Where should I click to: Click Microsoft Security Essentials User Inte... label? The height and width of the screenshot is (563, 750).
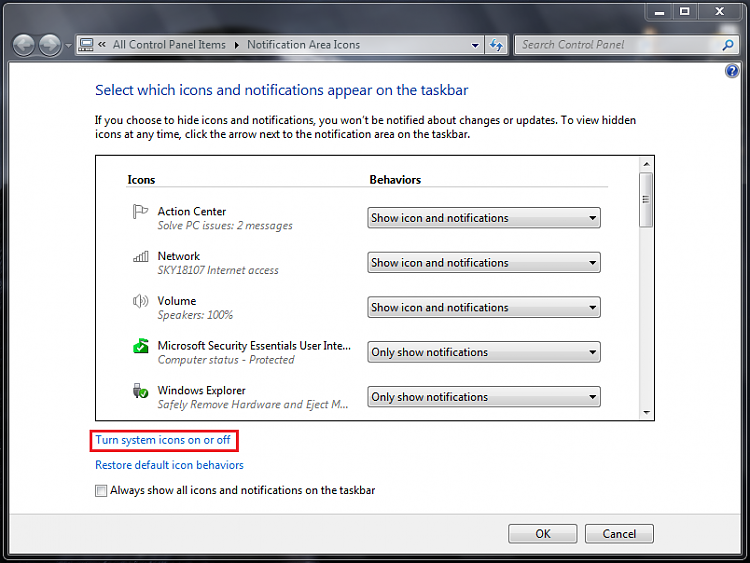click(x=254, y=345)
